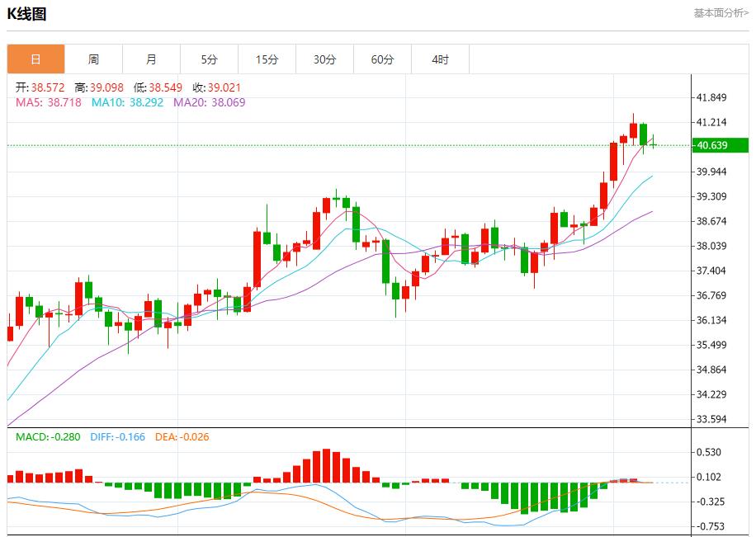Select the 30分 interval
Screen dimensions: 756x537
click(x=324, y=59)
